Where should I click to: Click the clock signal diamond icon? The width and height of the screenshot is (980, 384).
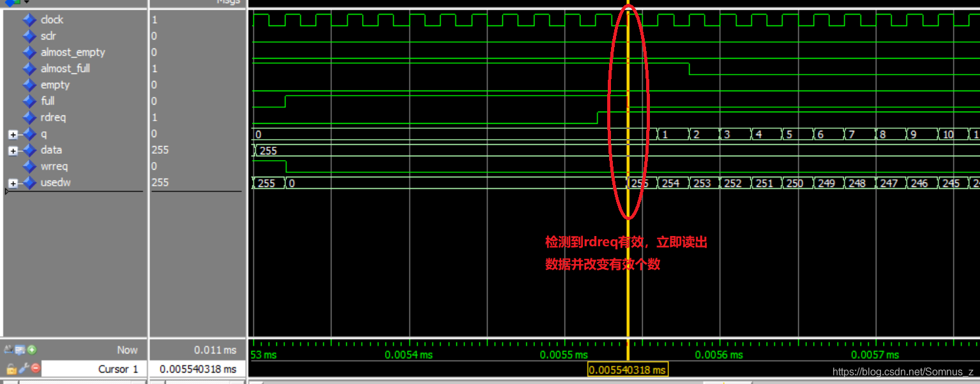29,20
